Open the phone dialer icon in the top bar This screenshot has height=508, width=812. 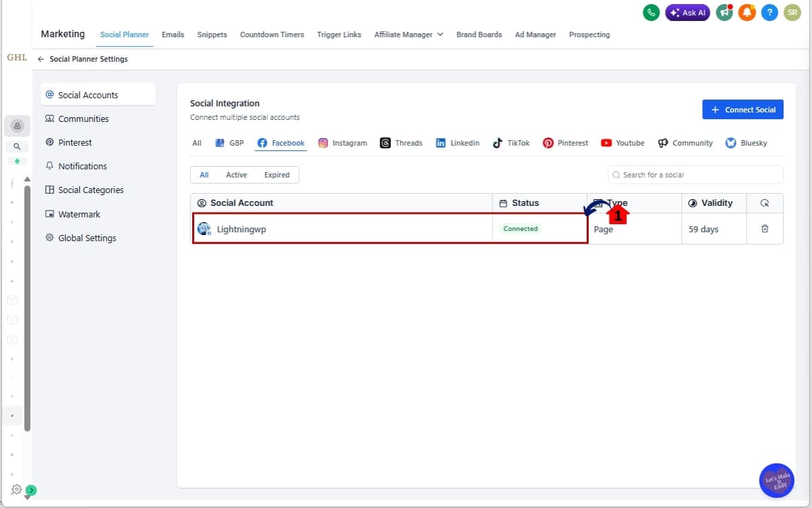[x=651, y=12]
